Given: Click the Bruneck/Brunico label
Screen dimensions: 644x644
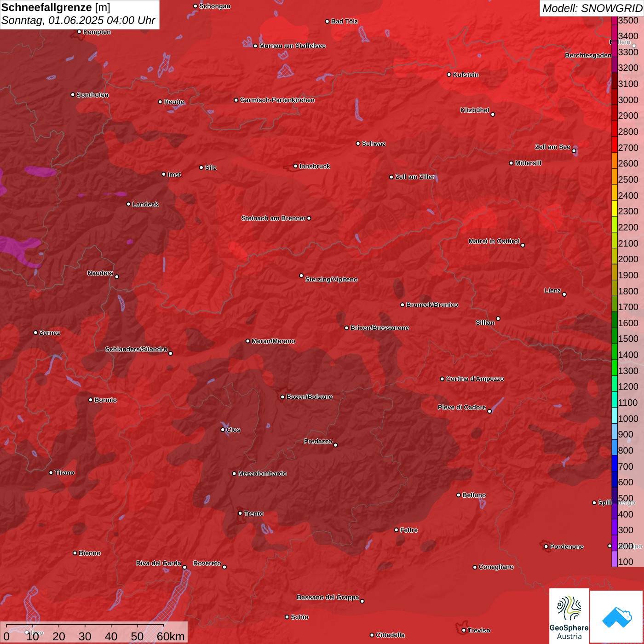Looking at the screenshot, I should pos(432,305).
